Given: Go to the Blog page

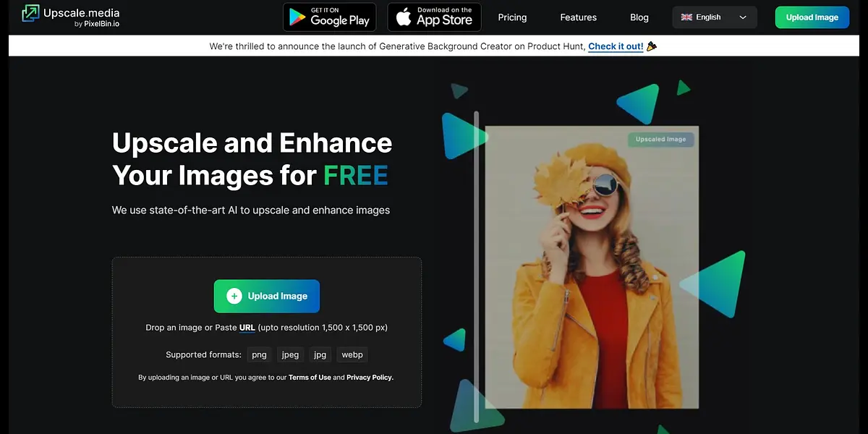Looking at the screenshot, I should pos(639,17).
